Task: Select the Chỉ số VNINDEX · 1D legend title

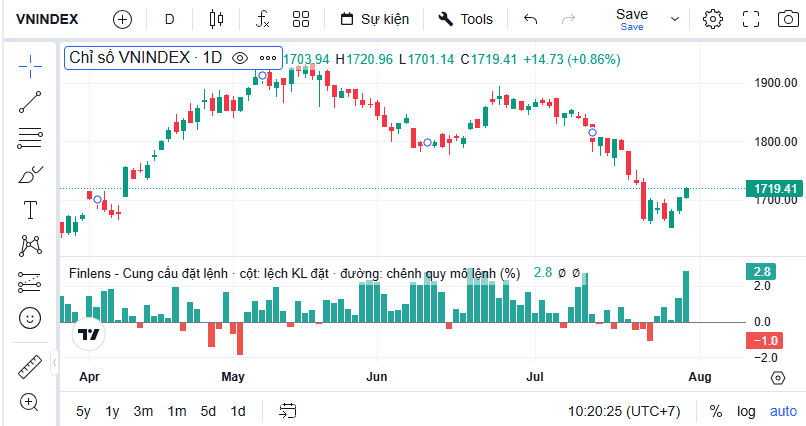Action: click(145, 58)
